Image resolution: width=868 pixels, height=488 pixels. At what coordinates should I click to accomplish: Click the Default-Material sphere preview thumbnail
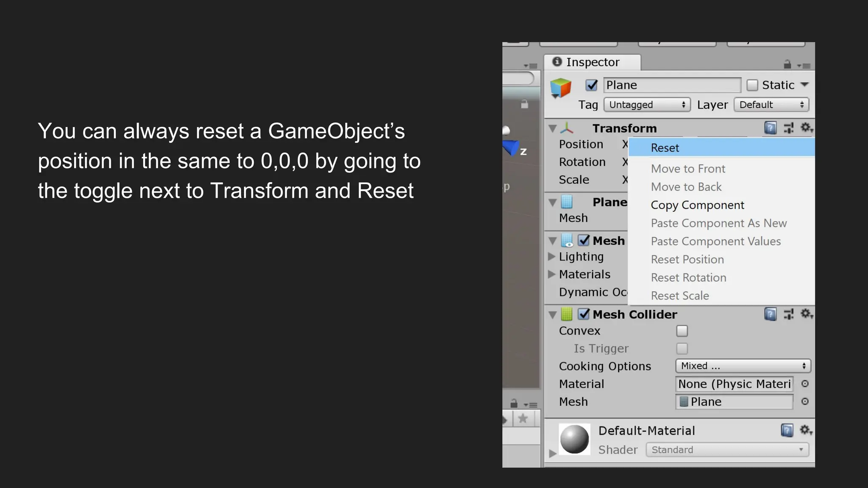(x=574, y=439)
